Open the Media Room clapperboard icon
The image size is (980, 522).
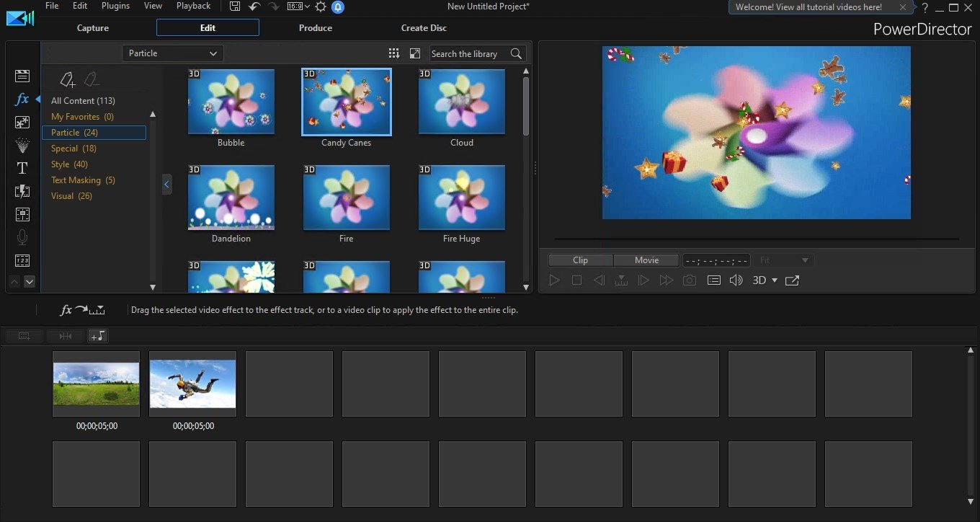coord(22,76)
